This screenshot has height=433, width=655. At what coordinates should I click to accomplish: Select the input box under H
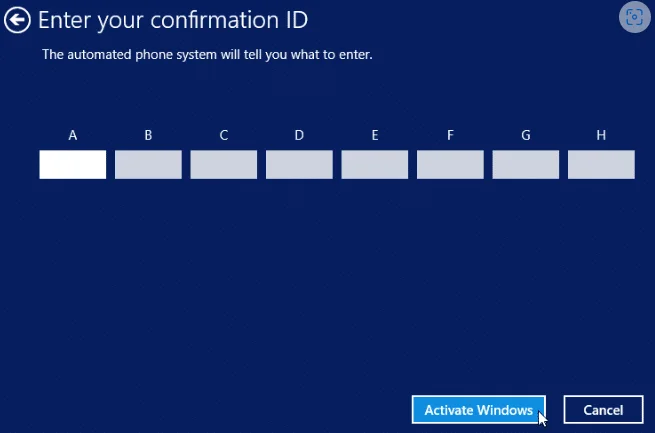601,165
